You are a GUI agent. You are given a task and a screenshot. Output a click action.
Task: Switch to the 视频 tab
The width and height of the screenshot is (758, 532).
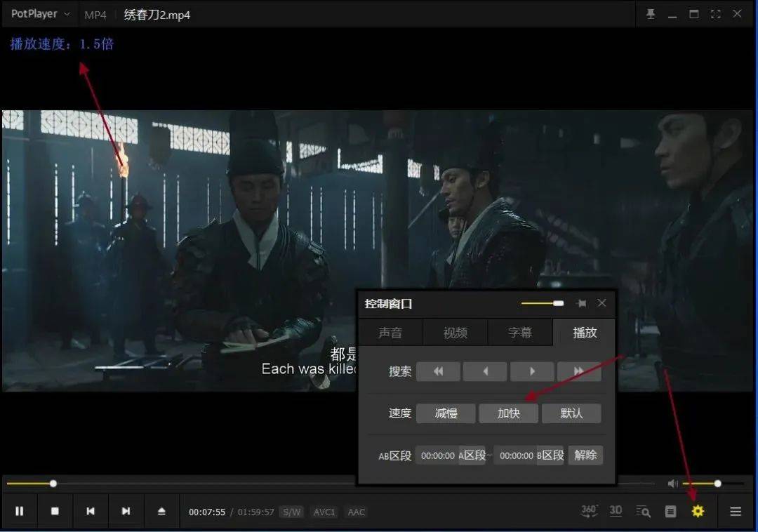click(x=456, y=333)
